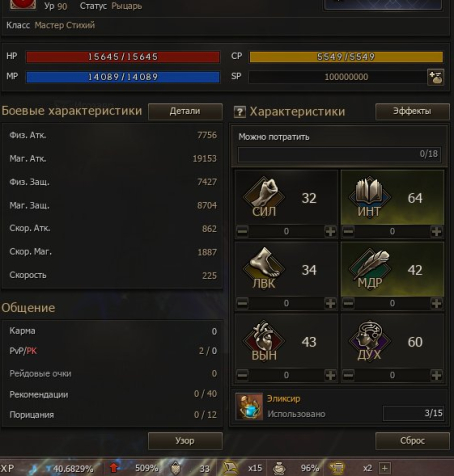454x476 pixels.
Task: Click the Elixir (Эликсир) potion icon
Action: [x=249, y=406]
